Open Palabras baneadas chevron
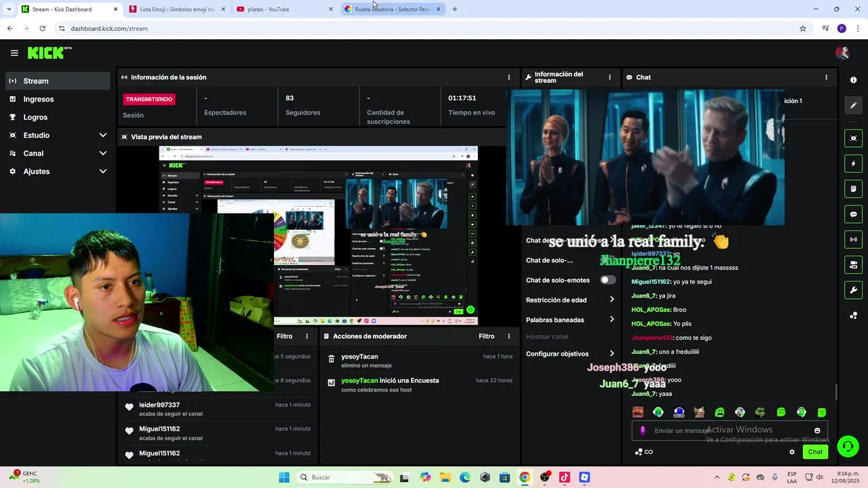The width and height of the screenshot is (868, 488). [612, 319]
